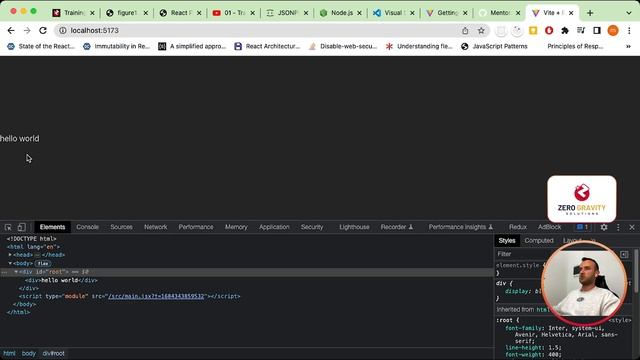The height and width of the screenshot is (360, 640).
Task: Open the Recorder tab
Action: [396, 227]
